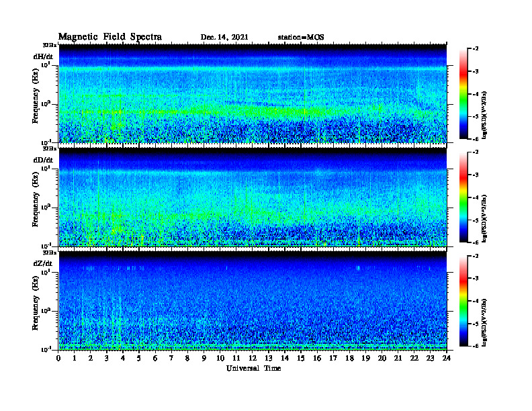Click hour tick label 17 on the time axis
Screen dimensions: 532x411
click(333, 359)
